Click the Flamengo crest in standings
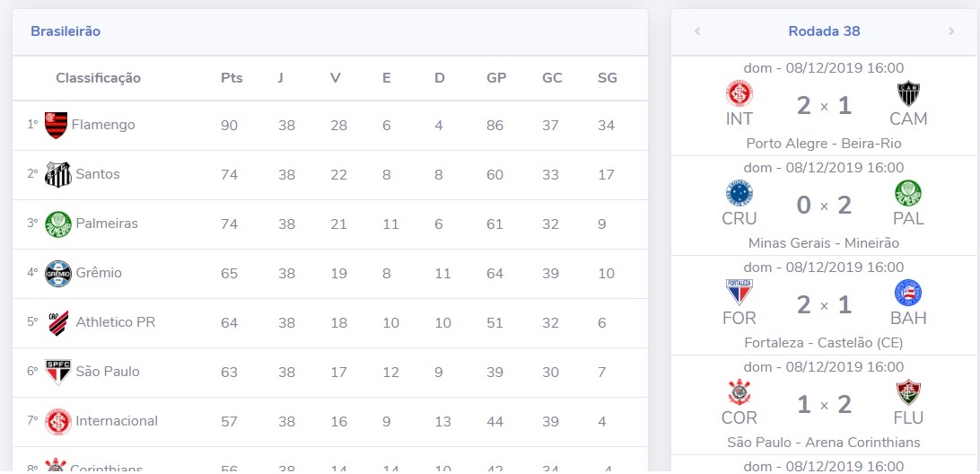The image size is (980, 474). 57,125
